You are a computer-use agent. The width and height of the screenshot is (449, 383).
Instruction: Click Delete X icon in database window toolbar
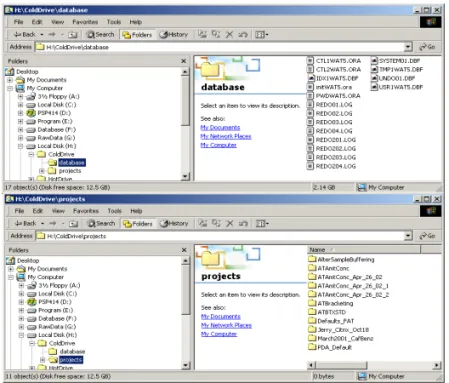tap(229, 34)
